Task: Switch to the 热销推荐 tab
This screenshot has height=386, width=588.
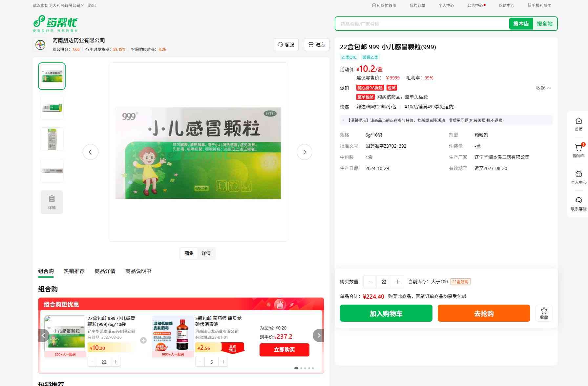Action: (74, 271)
